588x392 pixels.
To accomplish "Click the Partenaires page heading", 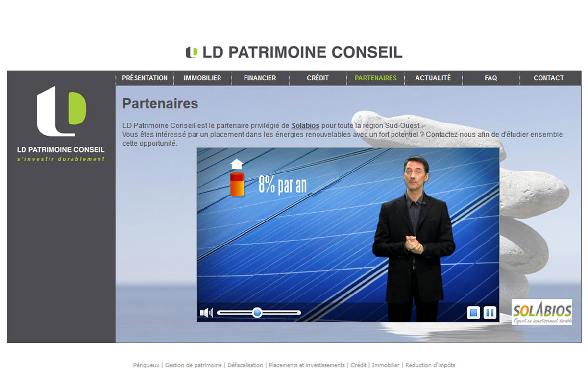I will [160, 104].
